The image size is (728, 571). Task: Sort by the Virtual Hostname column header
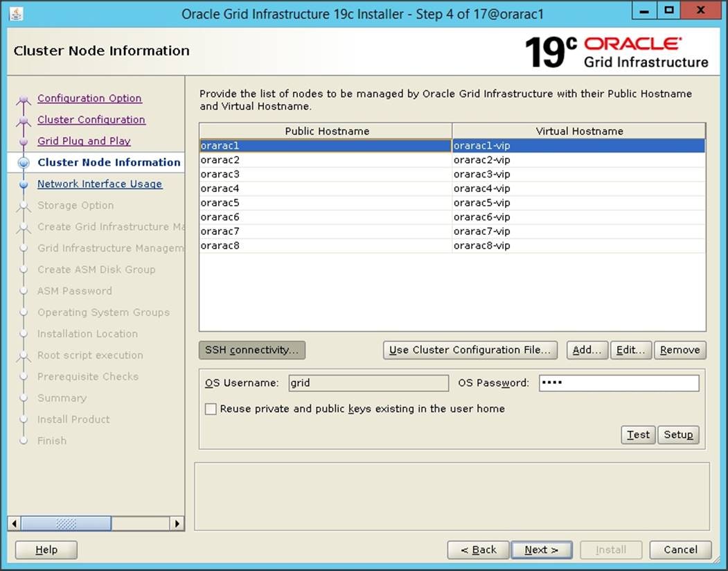[x=579, y=131]
